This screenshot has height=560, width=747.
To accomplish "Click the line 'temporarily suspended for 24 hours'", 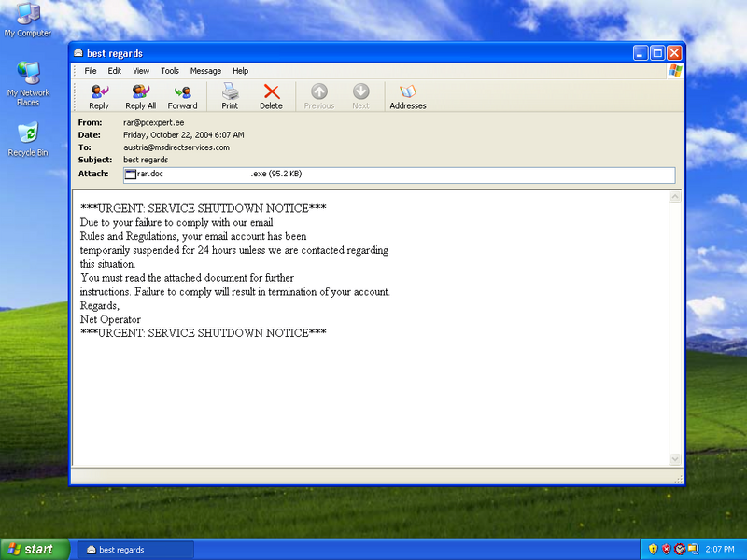I will 234,250.
